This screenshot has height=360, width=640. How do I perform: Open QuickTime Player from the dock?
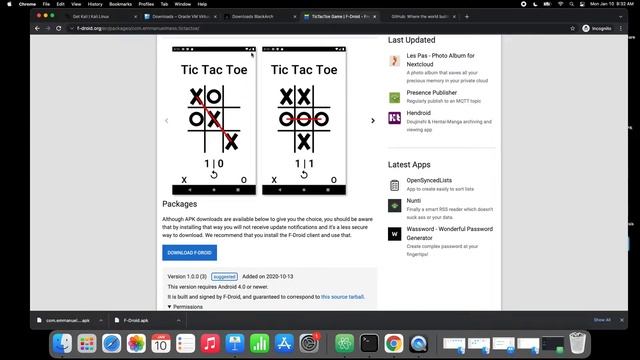click(x=418, y=343)
